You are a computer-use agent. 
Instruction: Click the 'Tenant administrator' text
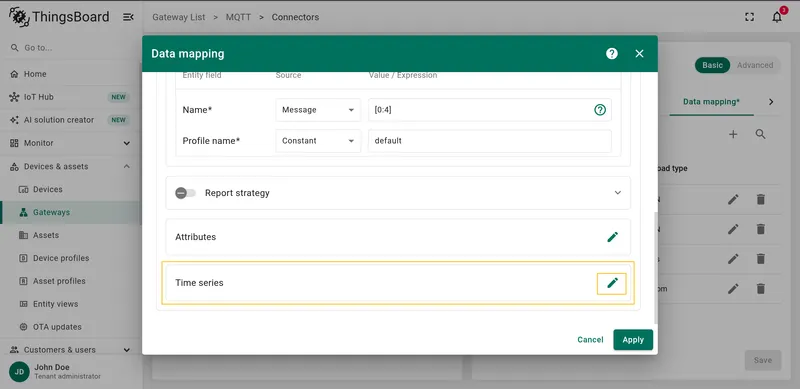tap(67, 377)
